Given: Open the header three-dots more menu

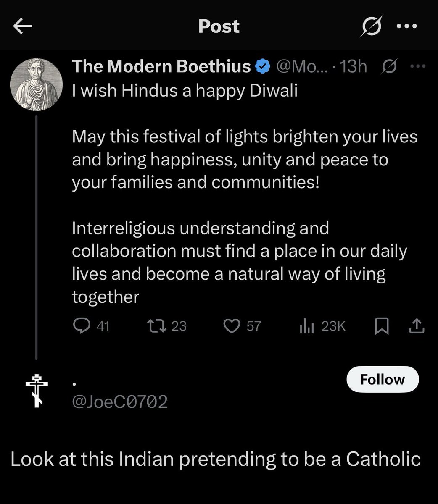Looking at the screenshot, I should click(x=407, y=26).
